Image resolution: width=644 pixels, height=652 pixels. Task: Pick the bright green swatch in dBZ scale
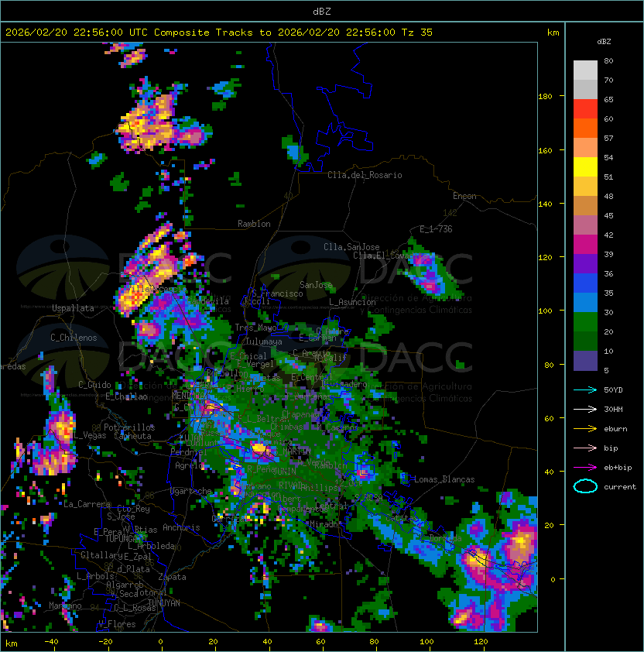585,322
